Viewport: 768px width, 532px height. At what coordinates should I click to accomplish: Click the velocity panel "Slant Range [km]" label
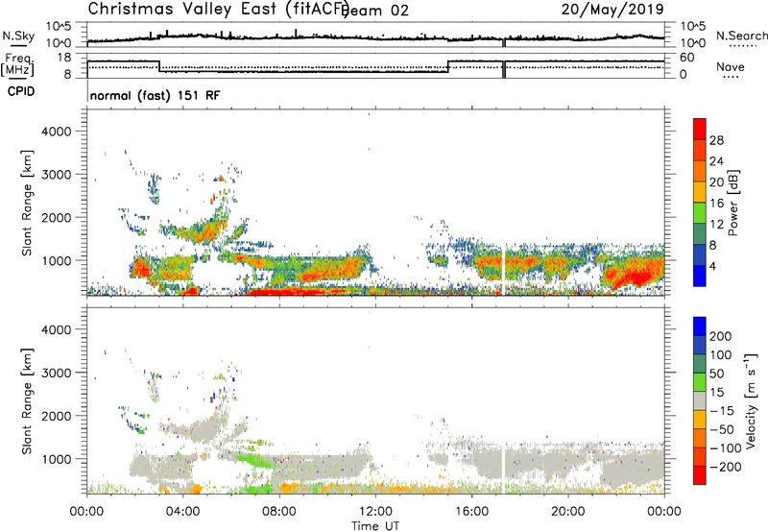(27, 400)
